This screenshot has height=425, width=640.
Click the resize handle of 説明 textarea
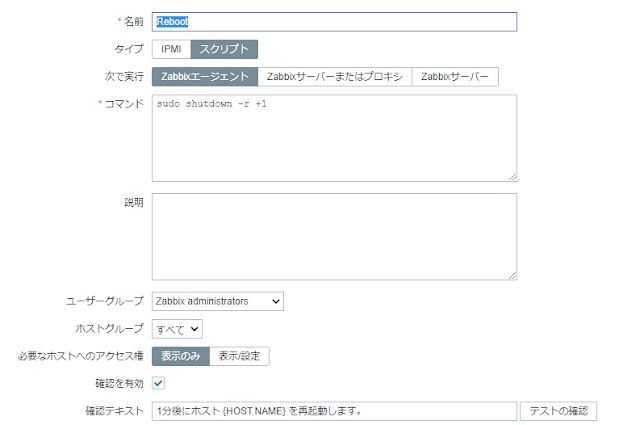[513, 276]
